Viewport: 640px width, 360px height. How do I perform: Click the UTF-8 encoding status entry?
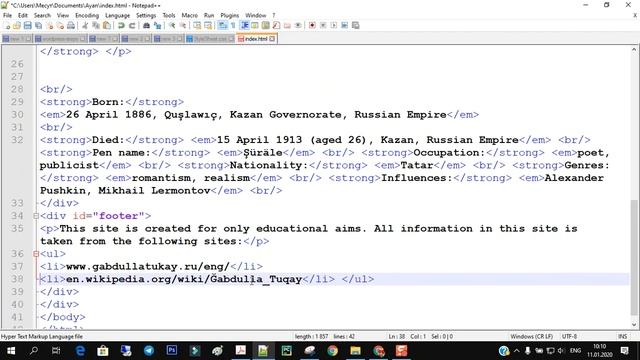(569, 337)
